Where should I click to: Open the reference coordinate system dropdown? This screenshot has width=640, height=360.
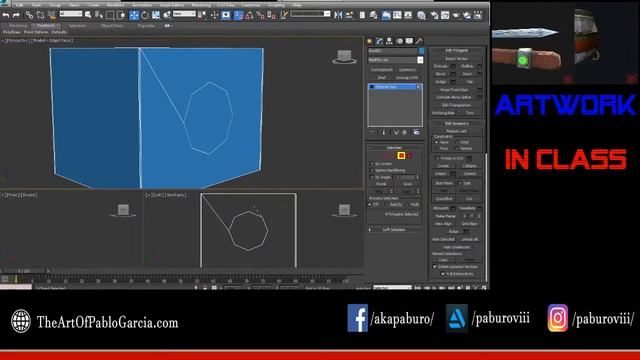pos(184,14)
